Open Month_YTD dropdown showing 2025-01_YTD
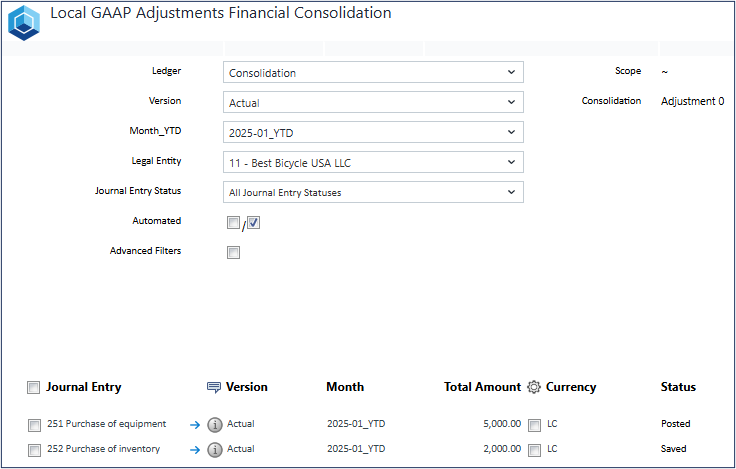 [x=373, y=132]
